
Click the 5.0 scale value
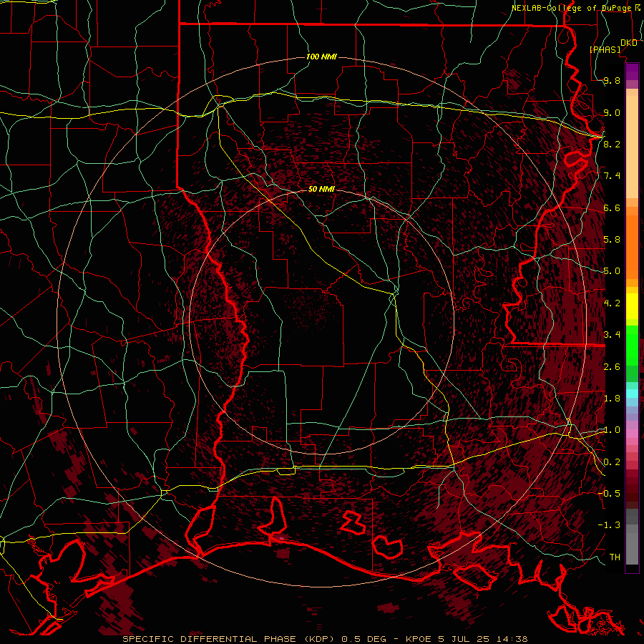[612, 271]
